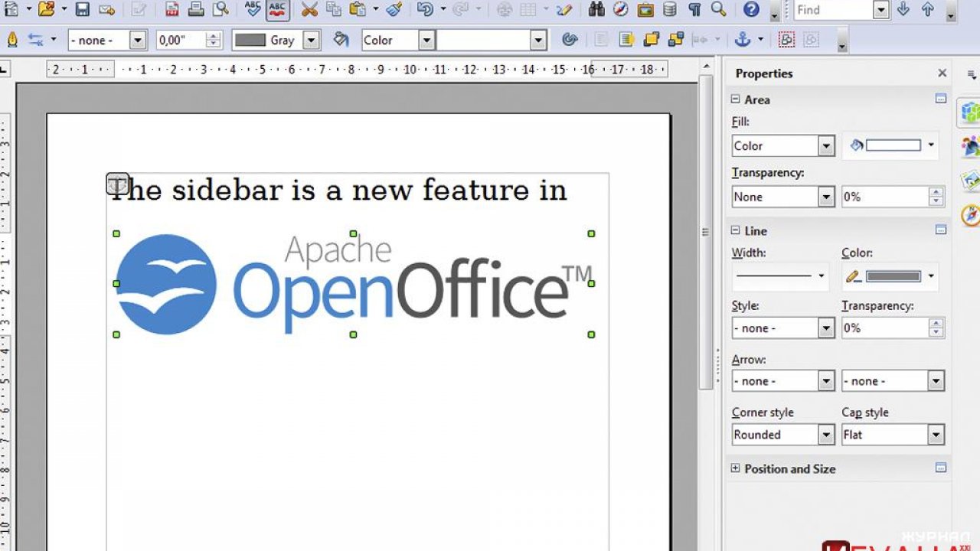The image size is (980, 551).
Task: Open the Navigator compass icon in toolbar
Action: point(621,9)
